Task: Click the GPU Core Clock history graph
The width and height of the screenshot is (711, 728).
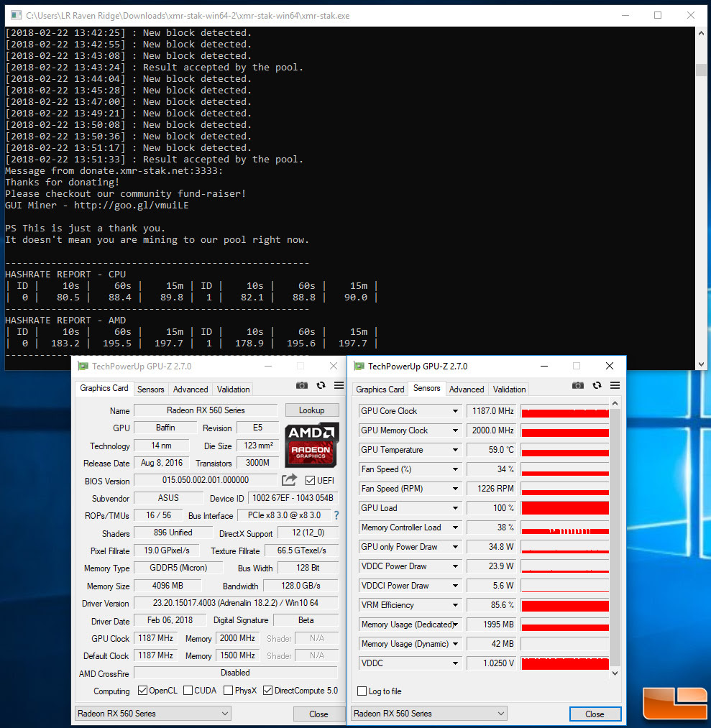Action: [565, 411]
